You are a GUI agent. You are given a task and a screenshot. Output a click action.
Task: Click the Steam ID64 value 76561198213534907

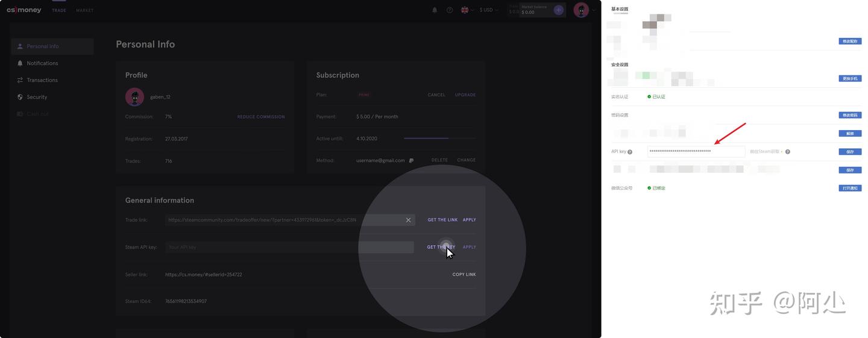pyautogui.click(x=186, y=301)
